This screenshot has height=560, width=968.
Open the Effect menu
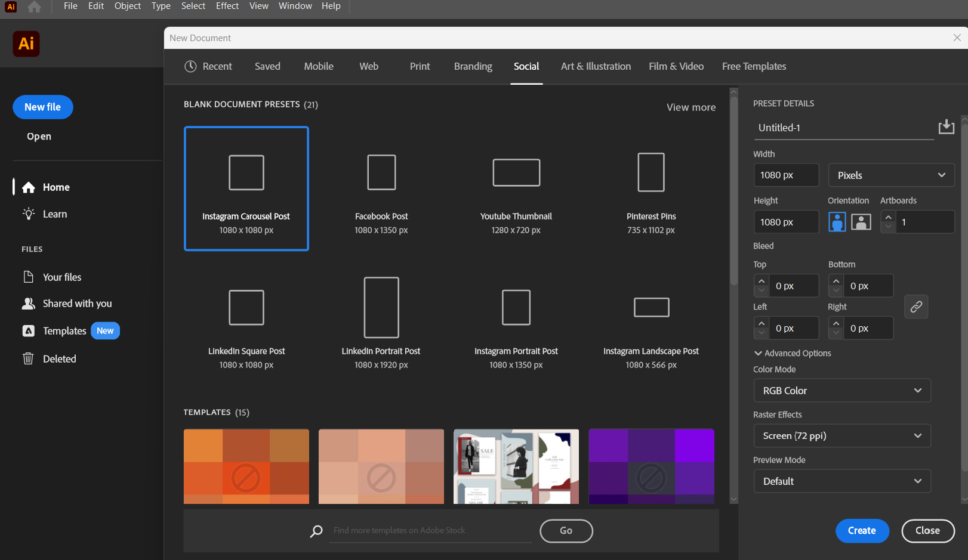227,6
